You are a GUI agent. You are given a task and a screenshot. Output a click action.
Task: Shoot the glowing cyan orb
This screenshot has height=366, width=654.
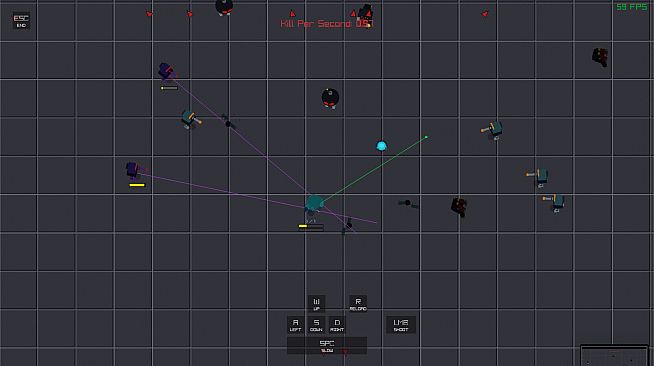click(381, 146)
